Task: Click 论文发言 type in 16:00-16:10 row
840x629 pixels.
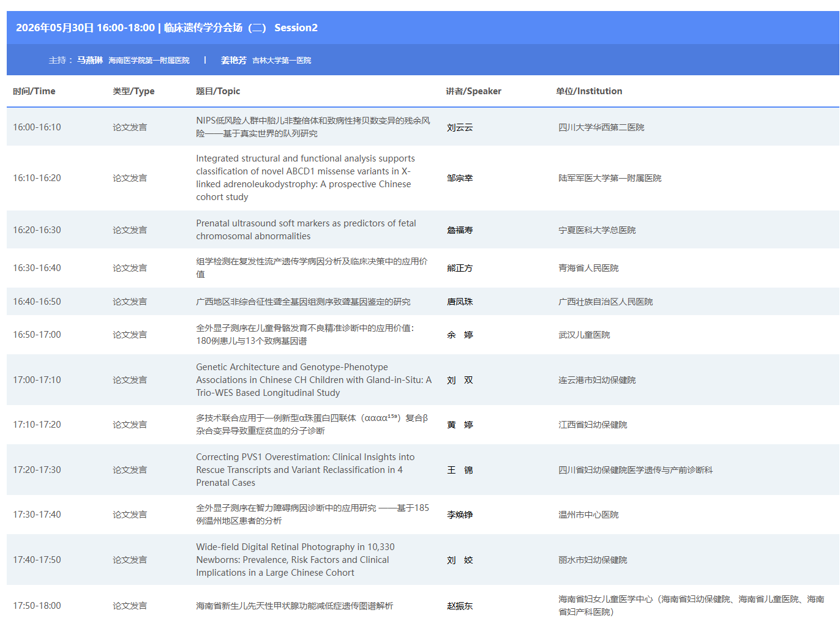Action: [130, 127]
